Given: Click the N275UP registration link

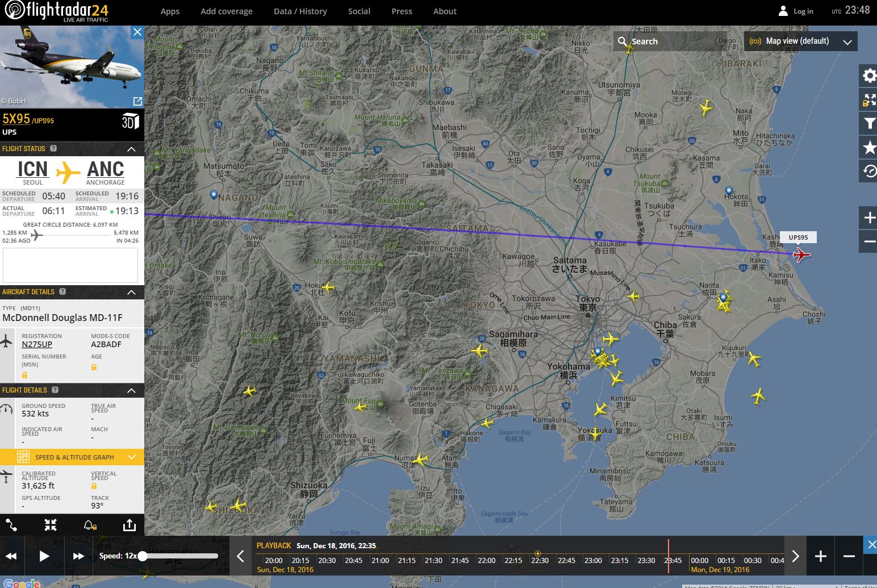Looking at the screenshot, I should click(37, 344).
